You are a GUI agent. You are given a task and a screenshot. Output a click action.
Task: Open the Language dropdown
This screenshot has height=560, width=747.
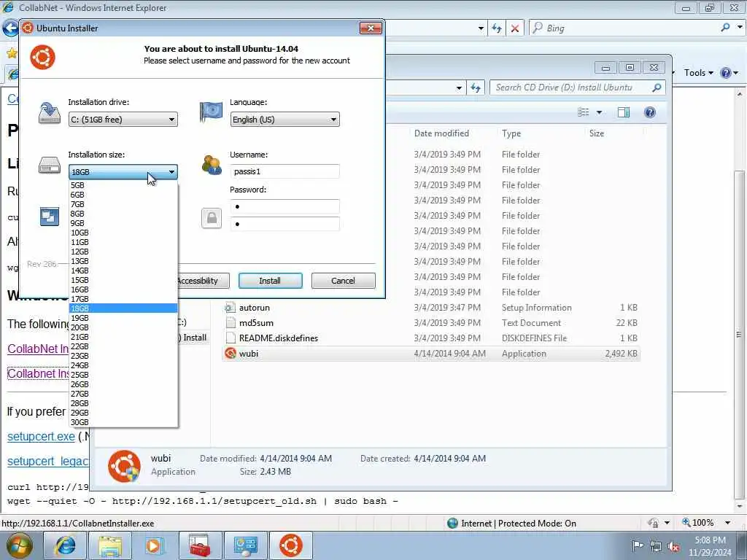click(285, 120)
